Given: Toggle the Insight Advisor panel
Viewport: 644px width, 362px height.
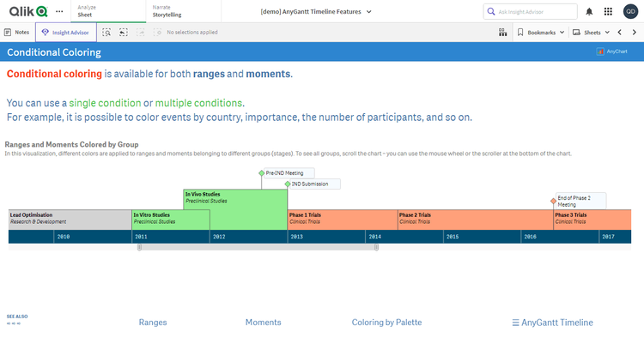Looking at the screenshot, I should (66, 32).
